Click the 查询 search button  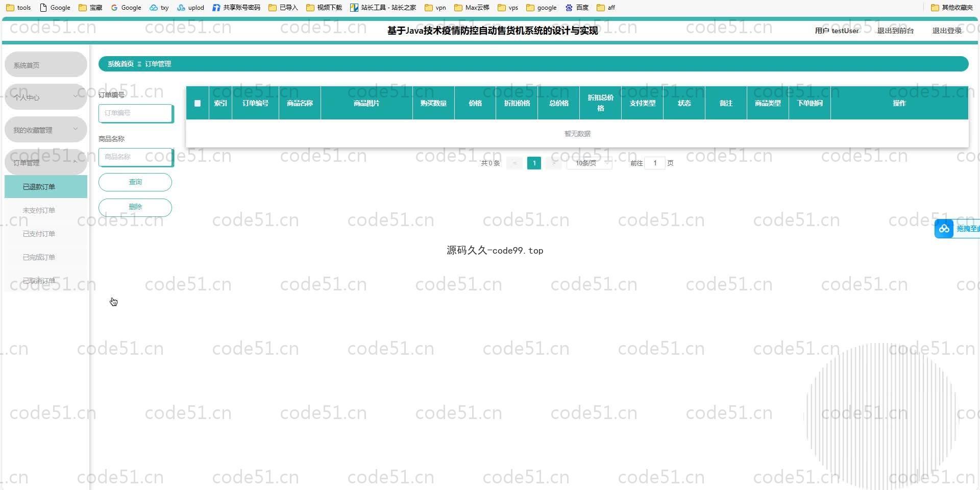click(135, 182)
